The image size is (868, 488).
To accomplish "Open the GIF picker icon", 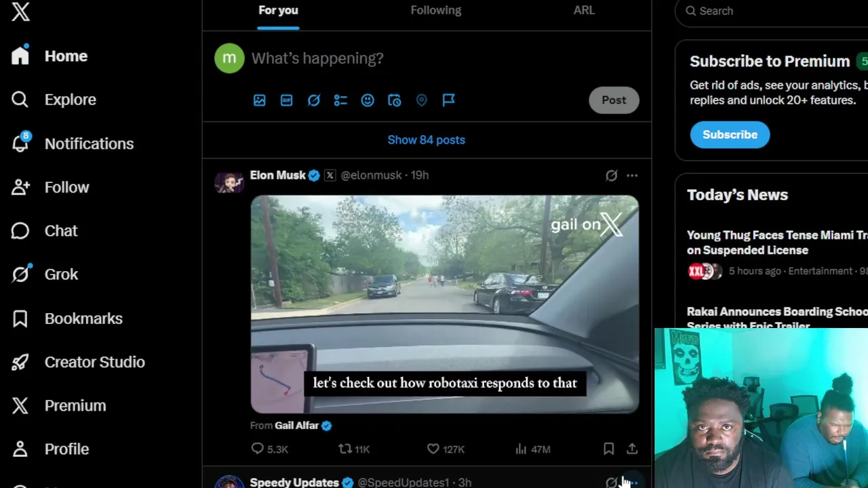I will [287, 100].
